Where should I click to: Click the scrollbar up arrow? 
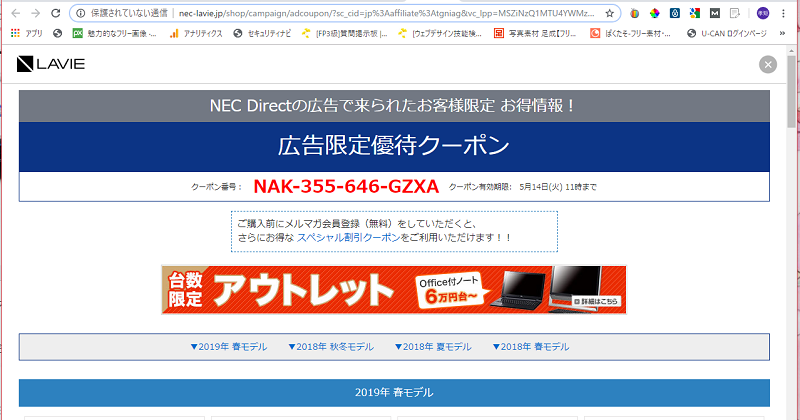point(791,50)
